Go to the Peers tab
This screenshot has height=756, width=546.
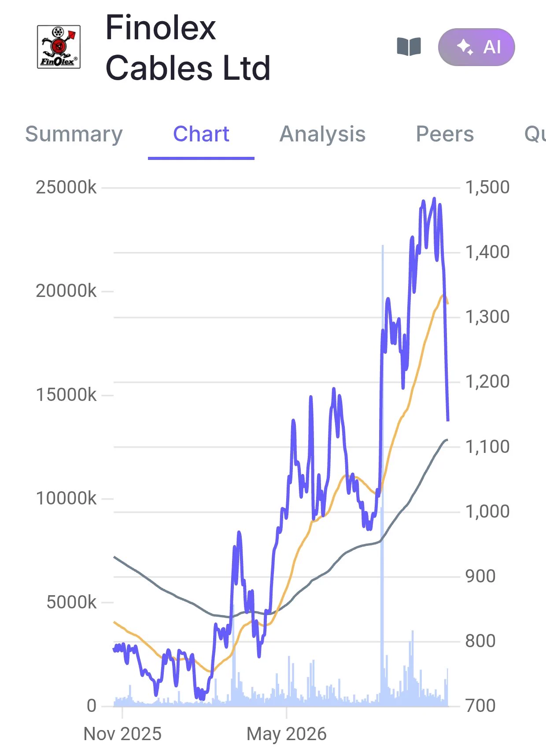445,134
